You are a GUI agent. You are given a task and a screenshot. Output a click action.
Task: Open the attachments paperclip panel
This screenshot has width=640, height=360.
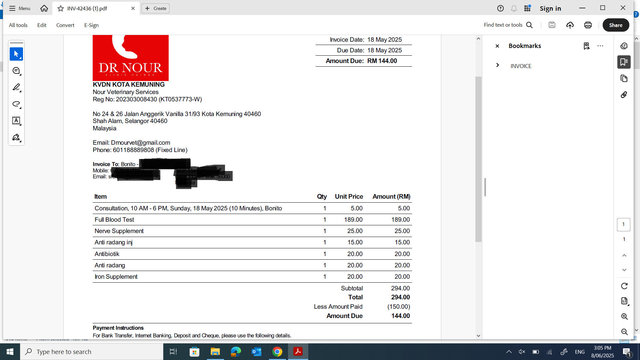pos(624,95)
